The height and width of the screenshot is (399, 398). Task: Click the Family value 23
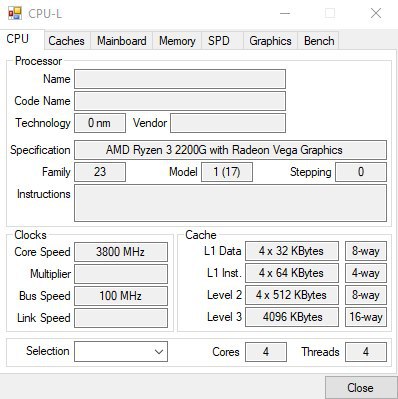[100, 172]
